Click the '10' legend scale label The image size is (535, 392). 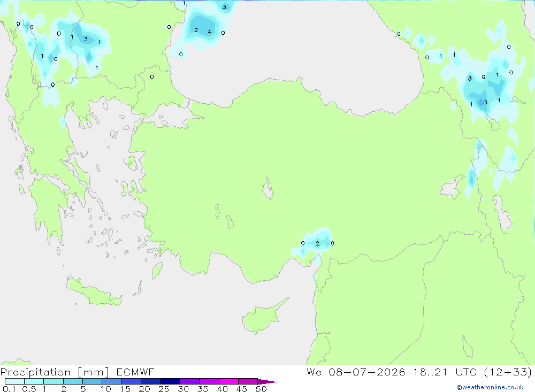(106, 389)
